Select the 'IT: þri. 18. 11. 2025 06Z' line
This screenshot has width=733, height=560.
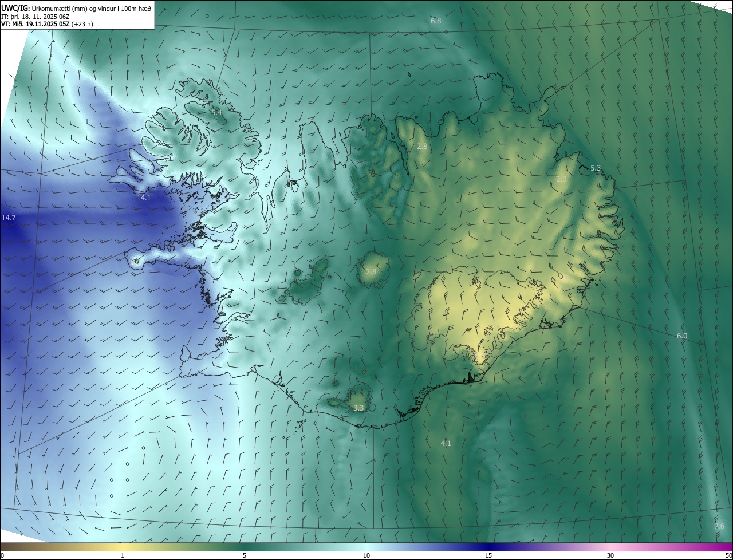(36, 16)
